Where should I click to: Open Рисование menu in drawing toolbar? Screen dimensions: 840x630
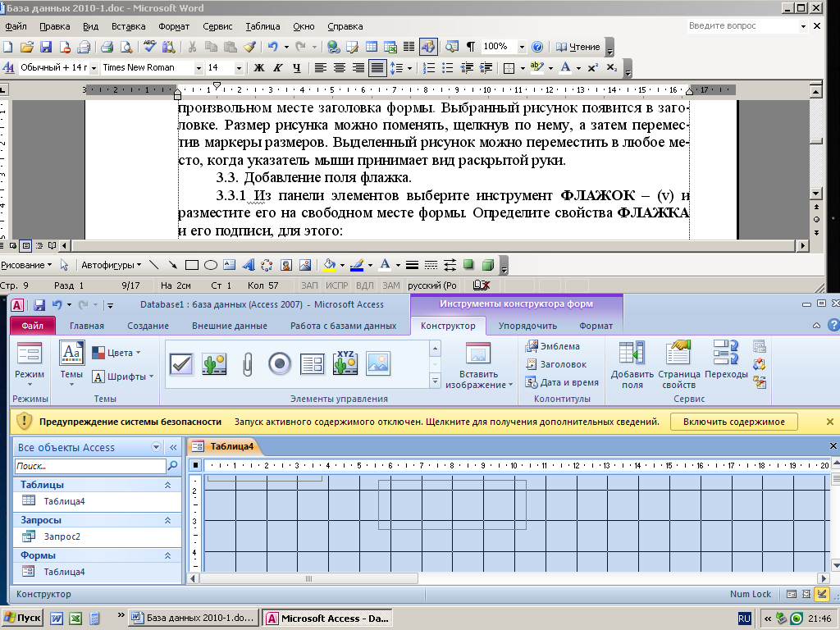26,265
